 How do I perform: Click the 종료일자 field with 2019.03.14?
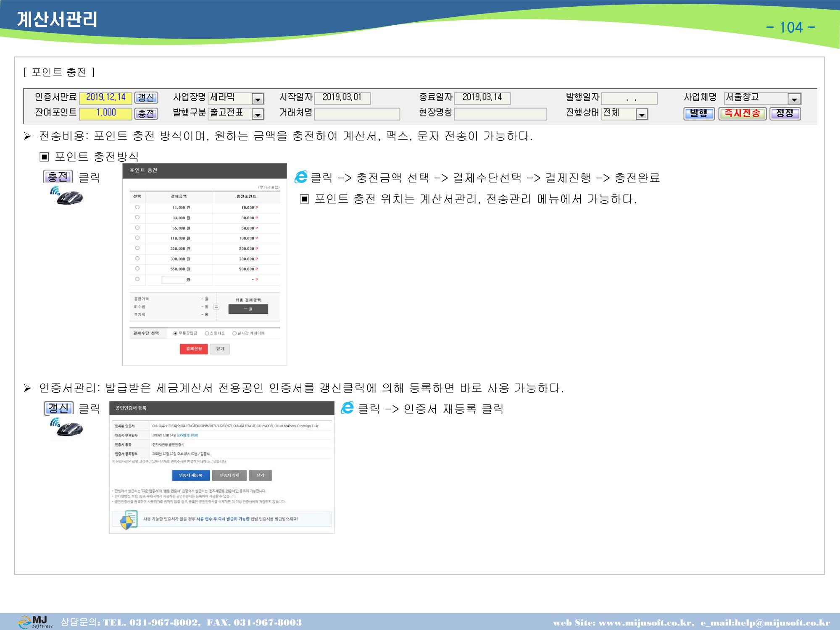(482, 98)
